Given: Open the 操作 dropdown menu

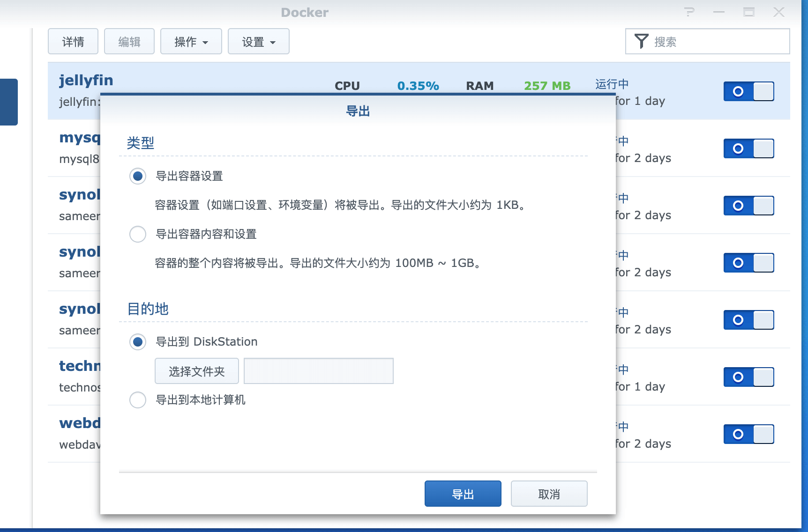Looking at the screenshot, I should pos(191,42).
